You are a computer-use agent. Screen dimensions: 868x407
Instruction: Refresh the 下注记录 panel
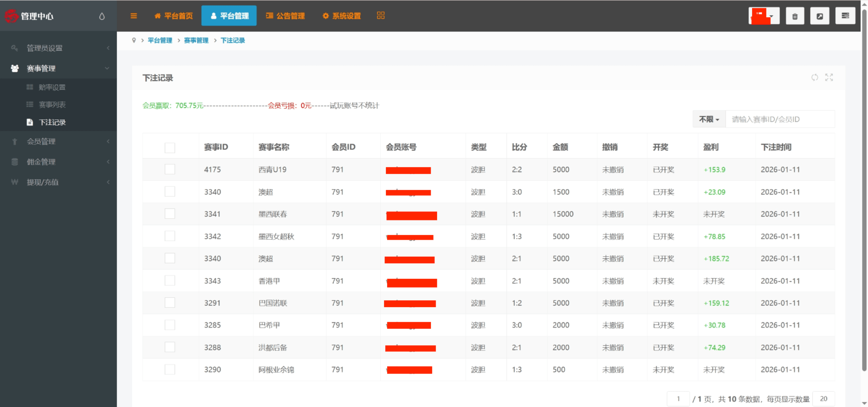tap(814, 77)
